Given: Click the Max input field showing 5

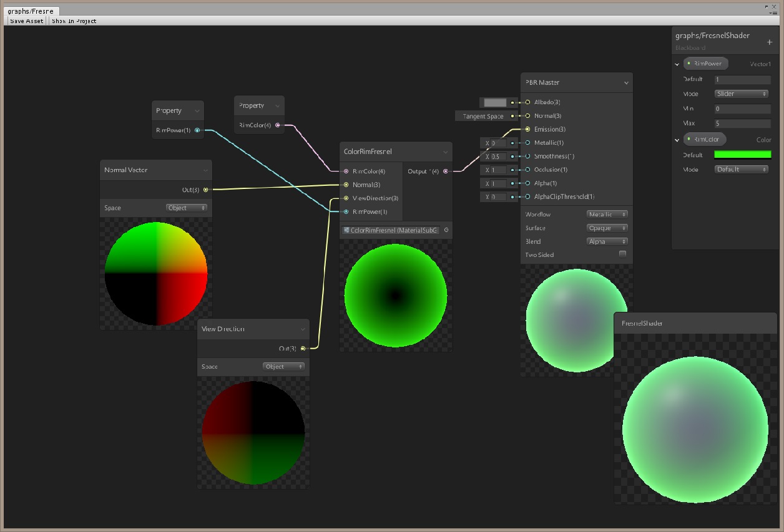Looking at the screenshot, I should click(x=742, y=123).
